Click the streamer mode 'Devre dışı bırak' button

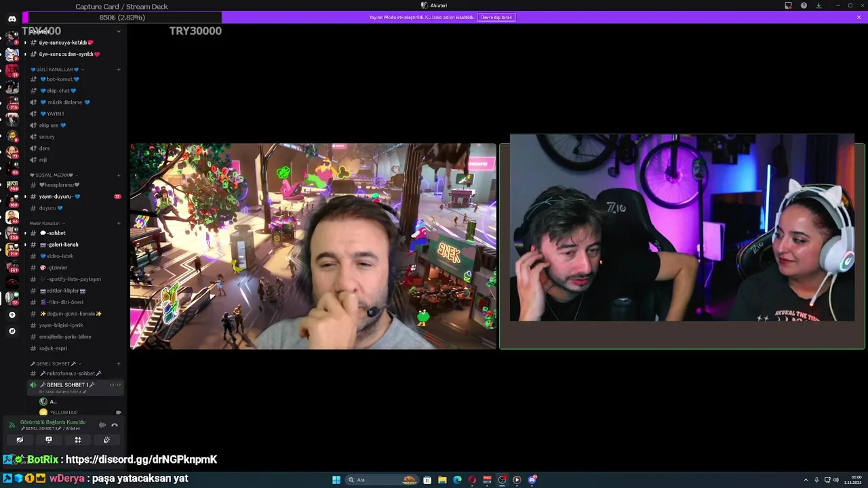pos(496,17)
